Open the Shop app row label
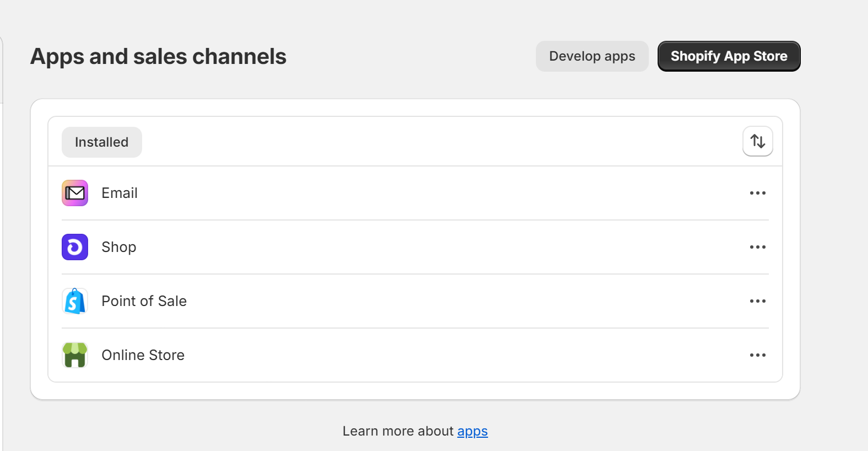 tap(119, 247)
